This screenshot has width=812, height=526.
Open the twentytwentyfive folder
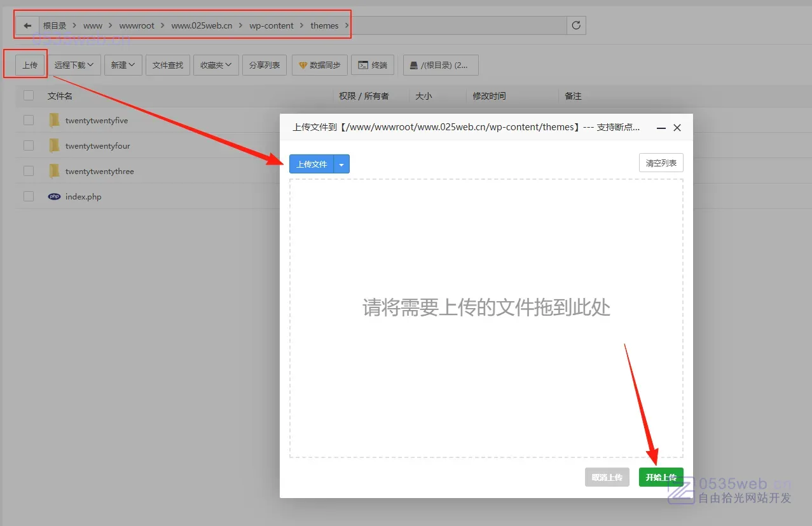pos(97,121)
